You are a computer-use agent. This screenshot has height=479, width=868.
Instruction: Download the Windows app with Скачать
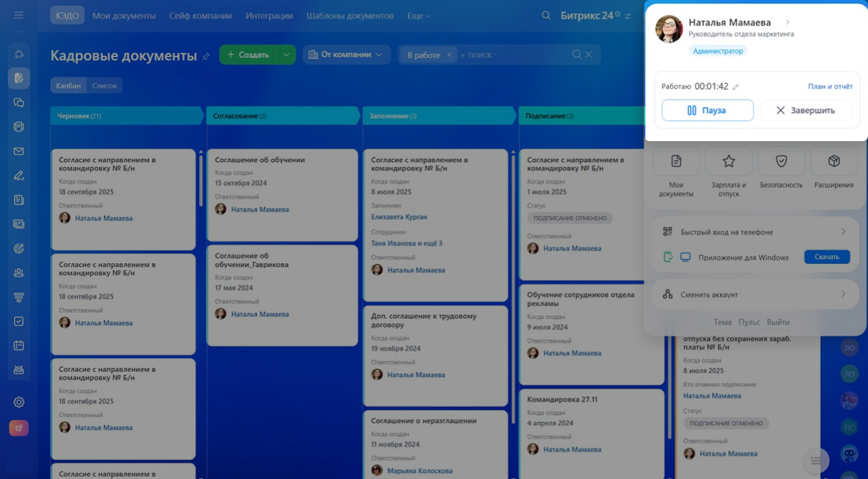coord(827,257)
